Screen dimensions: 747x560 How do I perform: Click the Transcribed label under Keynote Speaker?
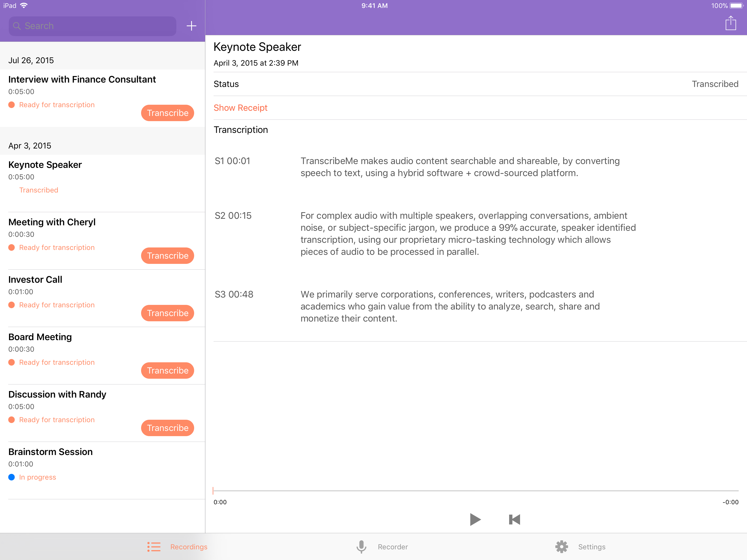[x=39, y=190]
